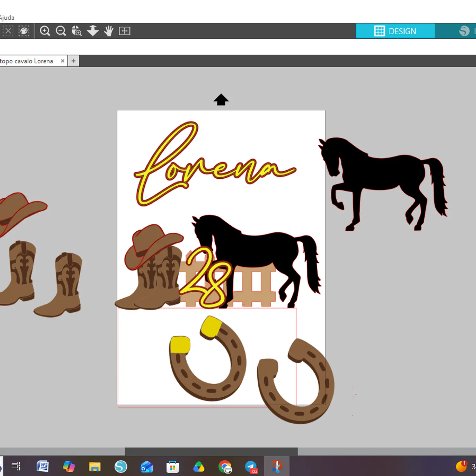Select the topo cavalo Lorena document tab
476x476 pixels.
(x=26, y=61)
